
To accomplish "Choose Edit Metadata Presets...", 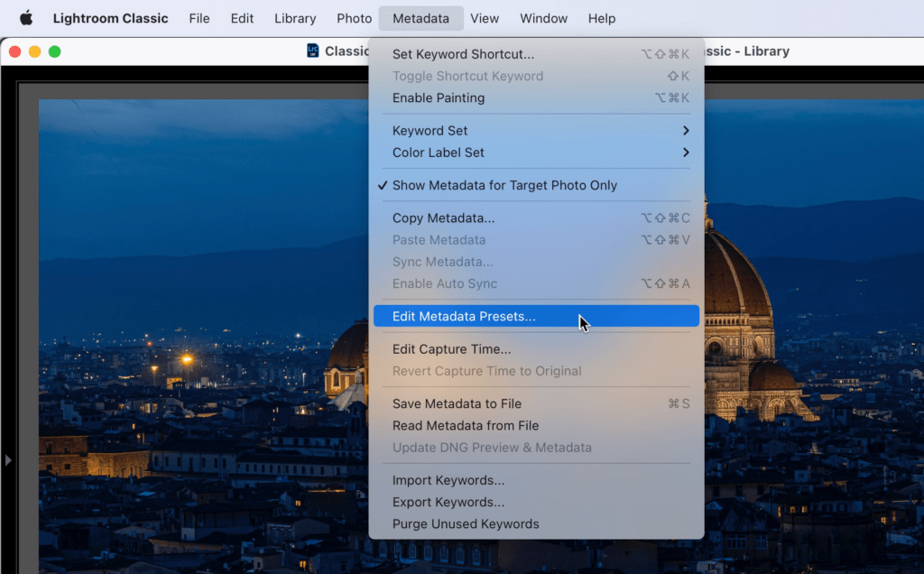I will pos(536,316).
